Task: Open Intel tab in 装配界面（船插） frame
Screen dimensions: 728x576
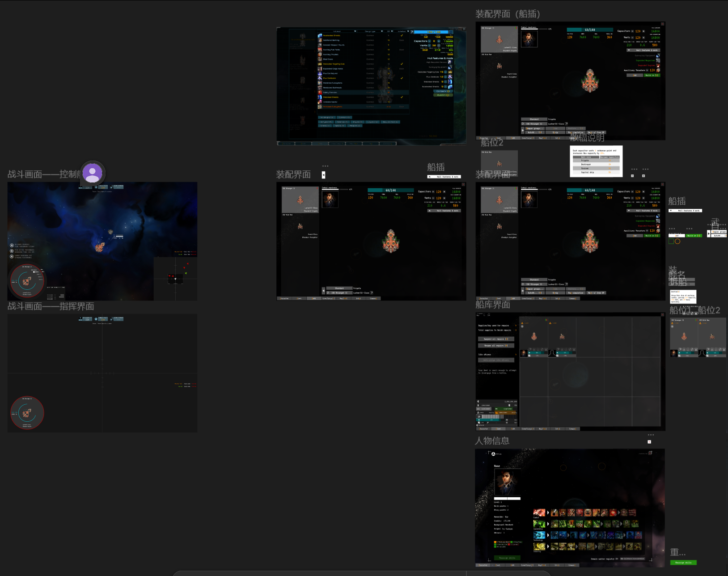Action: (558, 138)
